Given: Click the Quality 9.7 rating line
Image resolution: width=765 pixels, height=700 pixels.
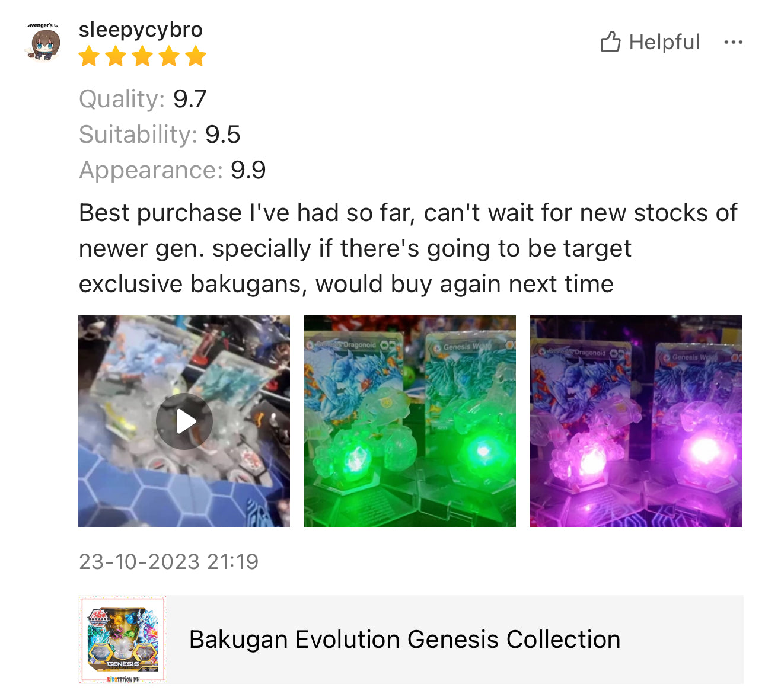Looking at the screenshot, I should point(143,99).
